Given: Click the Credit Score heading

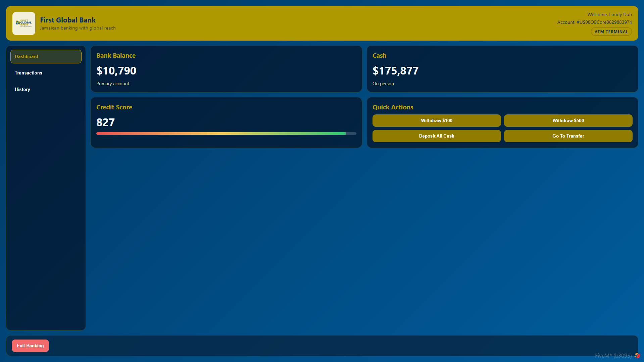Looking at the screenshot, I should (114, 107).
